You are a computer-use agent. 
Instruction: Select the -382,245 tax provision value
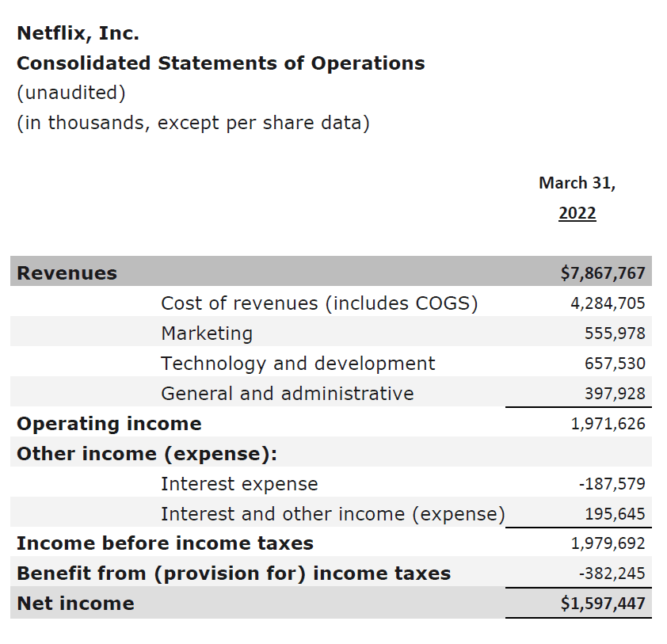pyautogui.click(x=617, y=573)
